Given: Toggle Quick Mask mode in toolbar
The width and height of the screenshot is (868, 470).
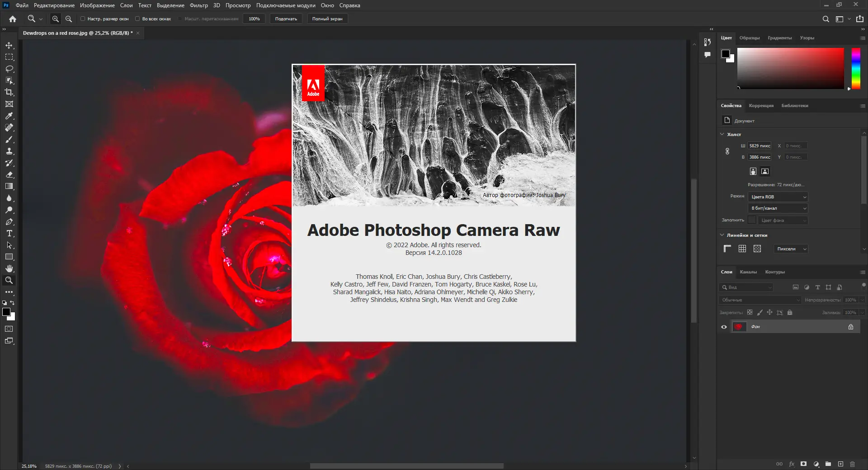Looking at the screenshot, I should tap(9, 329).
